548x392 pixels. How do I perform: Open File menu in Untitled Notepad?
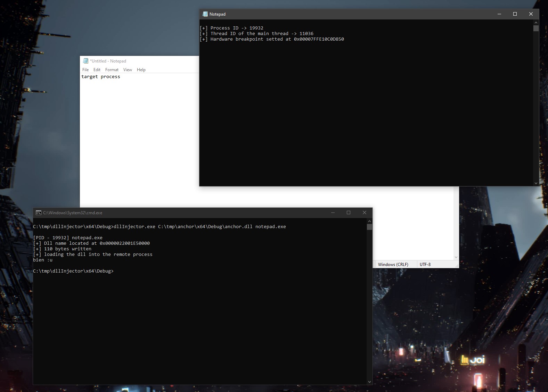85,70
